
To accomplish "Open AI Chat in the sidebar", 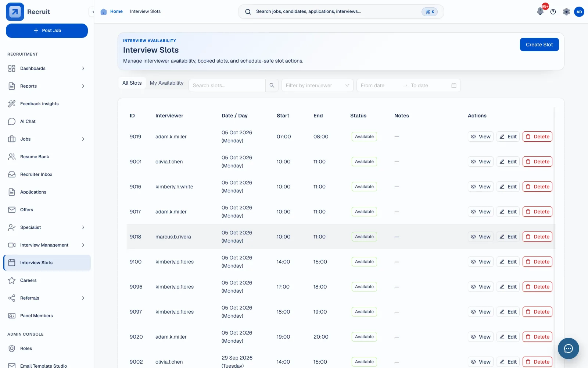I will point(47,121).
